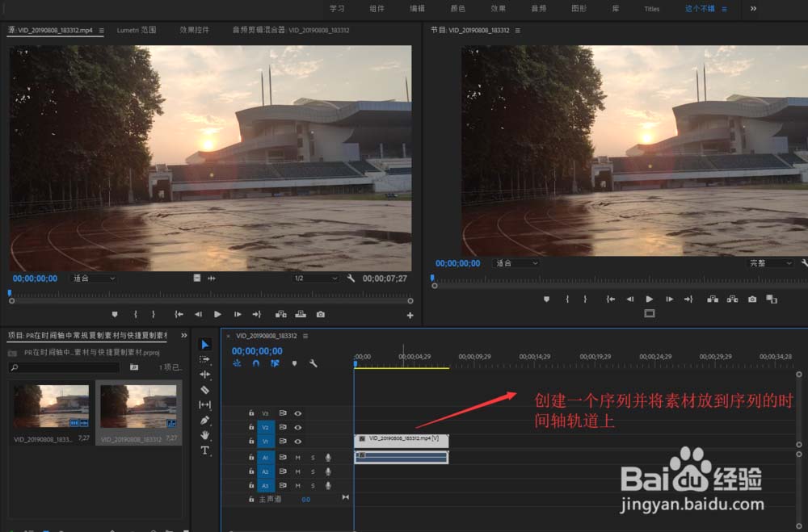Click the Export Frame camera icon
Image resolution: width=808 pixels, height=532 pixels.
click(322, 314)
